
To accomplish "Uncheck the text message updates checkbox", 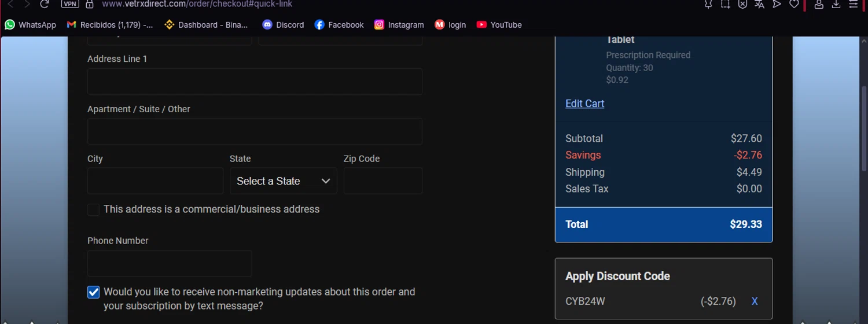I will 93,292.
